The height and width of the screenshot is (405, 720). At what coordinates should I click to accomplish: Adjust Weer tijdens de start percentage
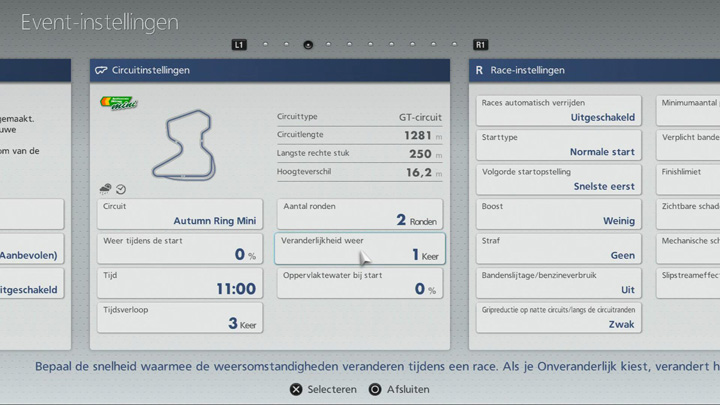180,248
